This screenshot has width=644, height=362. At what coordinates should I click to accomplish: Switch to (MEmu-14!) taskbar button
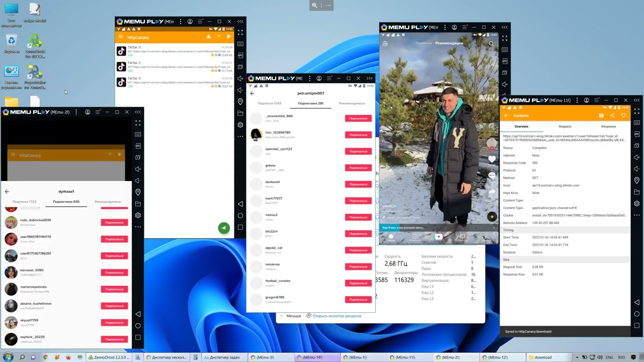316,357
